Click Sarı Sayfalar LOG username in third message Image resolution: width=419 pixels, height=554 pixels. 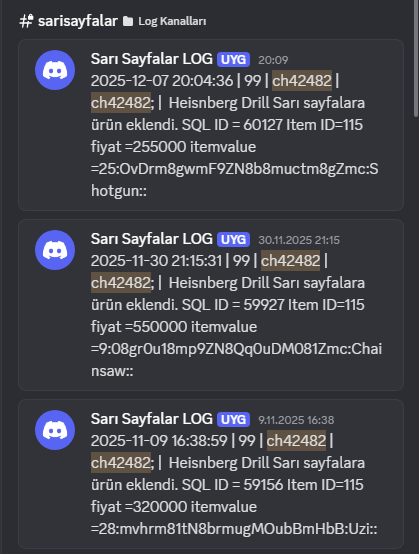pos(152,419)
